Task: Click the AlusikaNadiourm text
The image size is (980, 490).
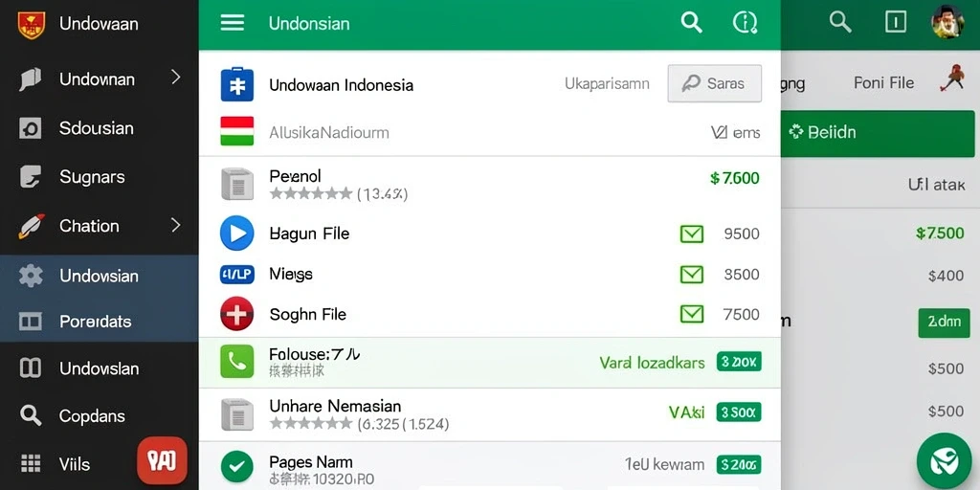Action: [329, 132]
